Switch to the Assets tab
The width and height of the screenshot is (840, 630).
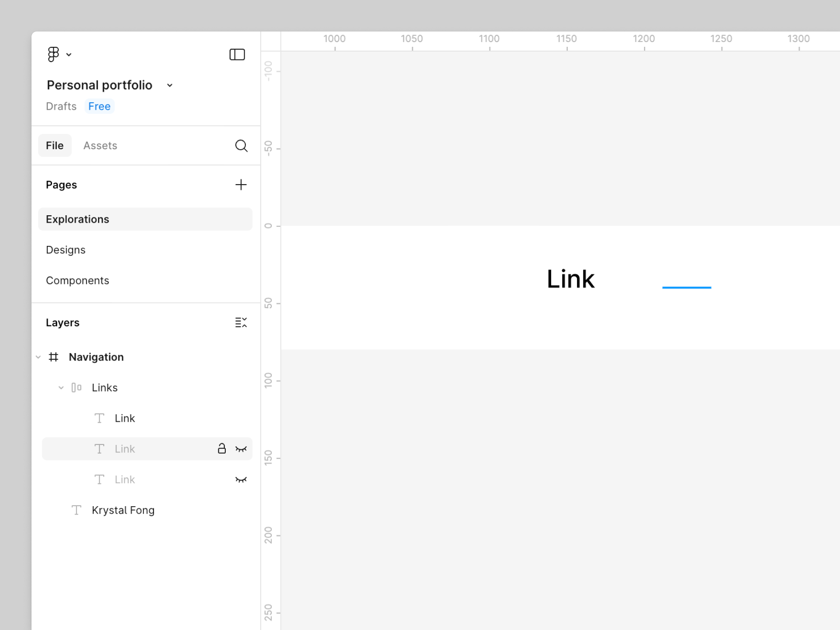[100, 146]
